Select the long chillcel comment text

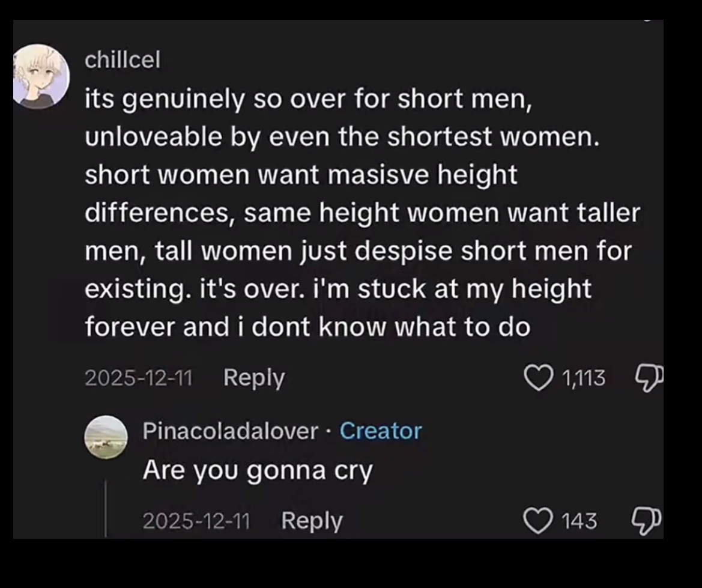(x=363, y=212)
